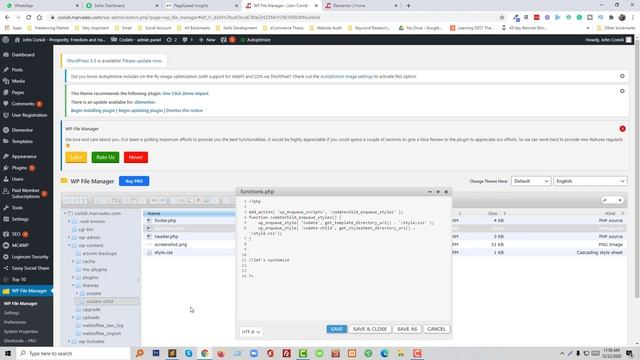Switch to the PageSpeed Insights browser tab
Image resolution: width=640 pixels, height=360 pixels.
pyautogui.click(x=191, y=6)
